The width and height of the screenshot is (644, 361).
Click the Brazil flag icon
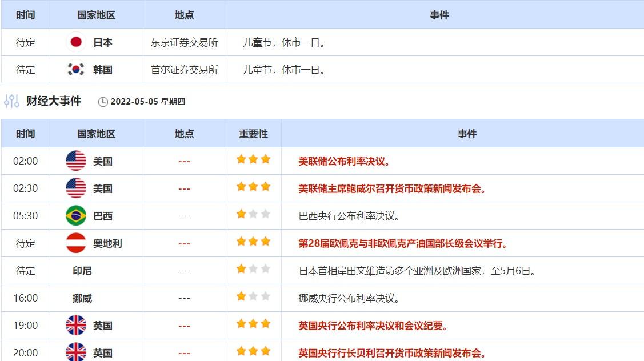(x=76, y=216)
